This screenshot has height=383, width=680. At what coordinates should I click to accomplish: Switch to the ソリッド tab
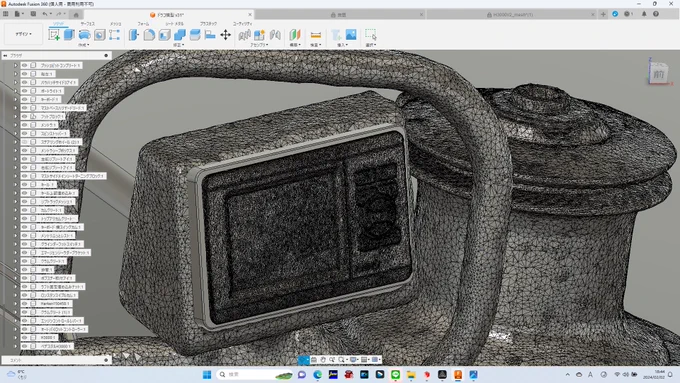(x=59, y=23)
